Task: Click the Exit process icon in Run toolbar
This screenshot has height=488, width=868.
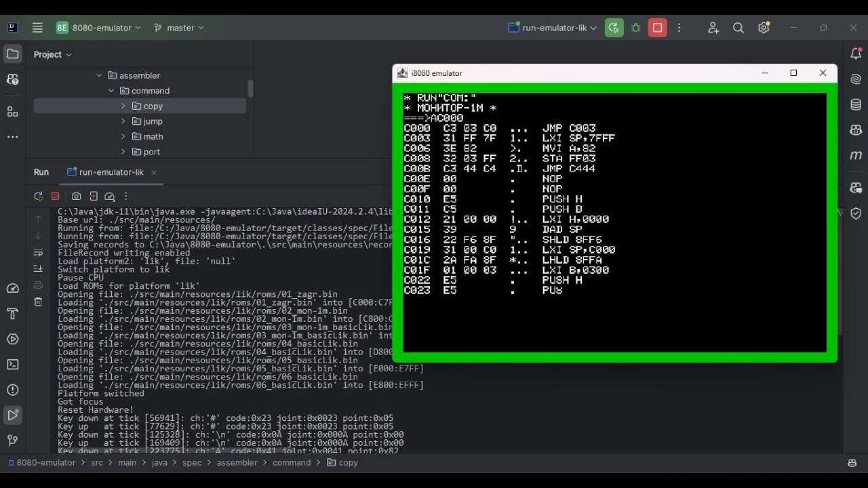Action: [93, 197]
